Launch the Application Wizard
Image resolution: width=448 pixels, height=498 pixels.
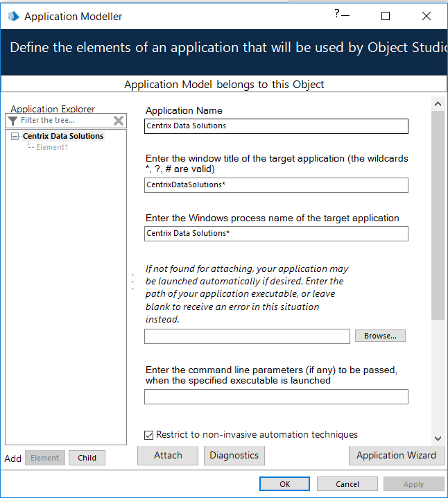pyautogui.click(x=396, y=456)
